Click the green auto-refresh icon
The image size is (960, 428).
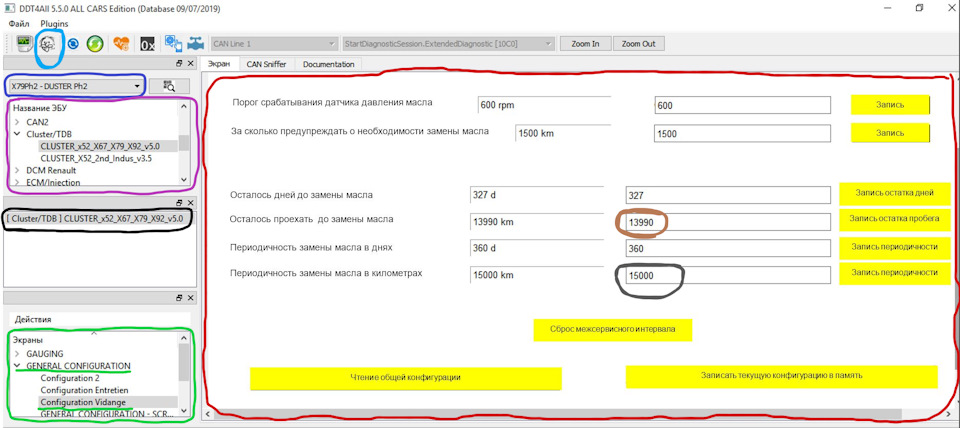click(94, 44)
